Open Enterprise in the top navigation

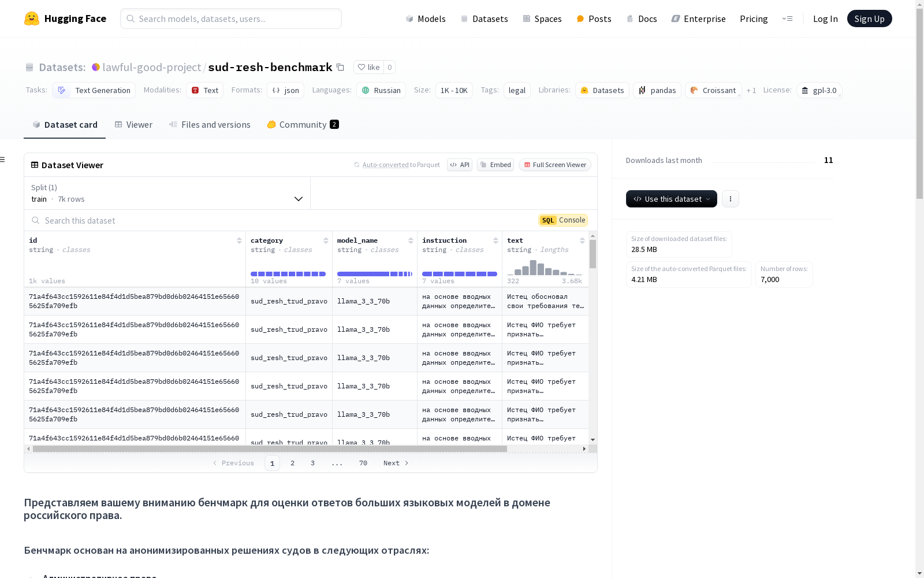click(698, 18)
